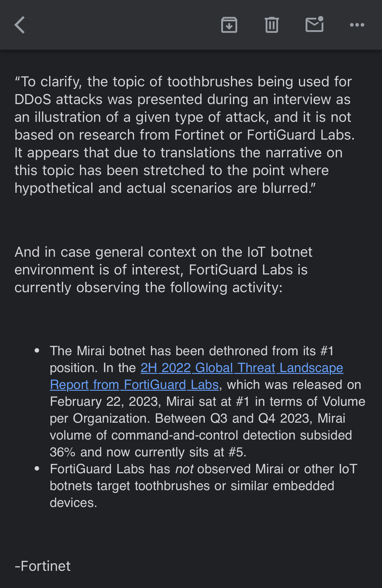382x588 pixels.
Task: Go back using the left chevron arrow
Action: tap(20, 25)
